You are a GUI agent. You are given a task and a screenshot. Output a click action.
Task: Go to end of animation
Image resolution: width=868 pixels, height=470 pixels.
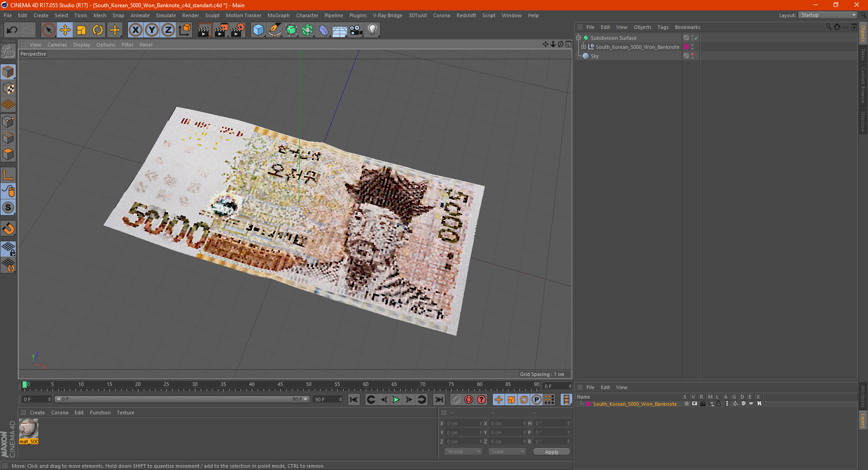point(439,399)
